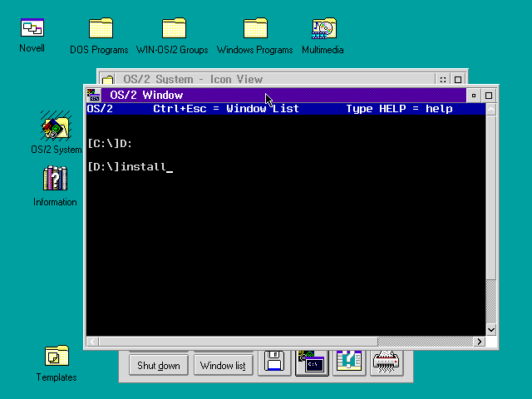Launch the OS/2 Window command prompt icon
Viewport: 532px width, 399px height.
click(312, 363)
